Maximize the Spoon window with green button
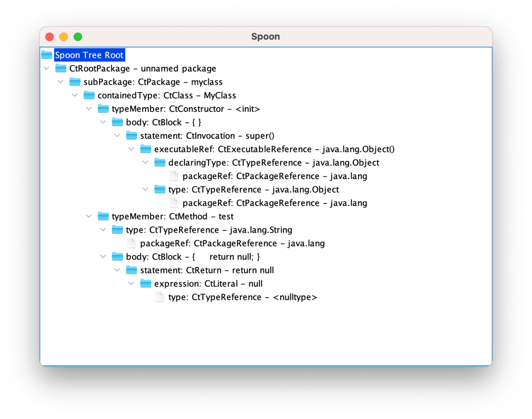Image resolution: width=532 pixels, height=419 pixels. click(x=78, y=37)
